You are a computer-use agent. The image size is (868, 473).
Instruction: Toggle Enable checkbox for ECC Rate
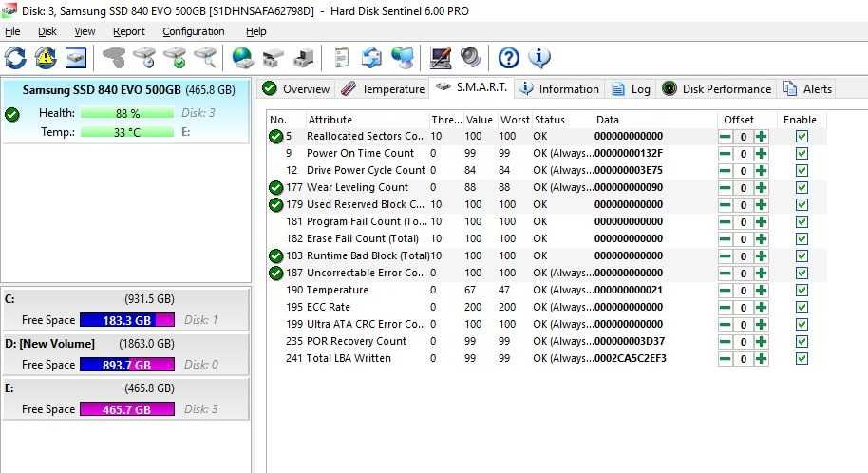pyautogui.click(x=802, y=308)
